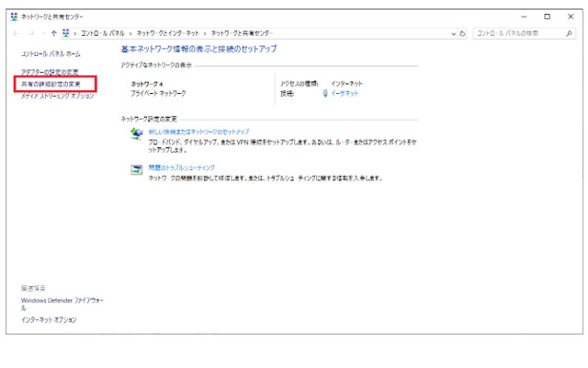The image size is (588, 368).
Task: Click the troubleshooting icon
Action: point(137,169)
